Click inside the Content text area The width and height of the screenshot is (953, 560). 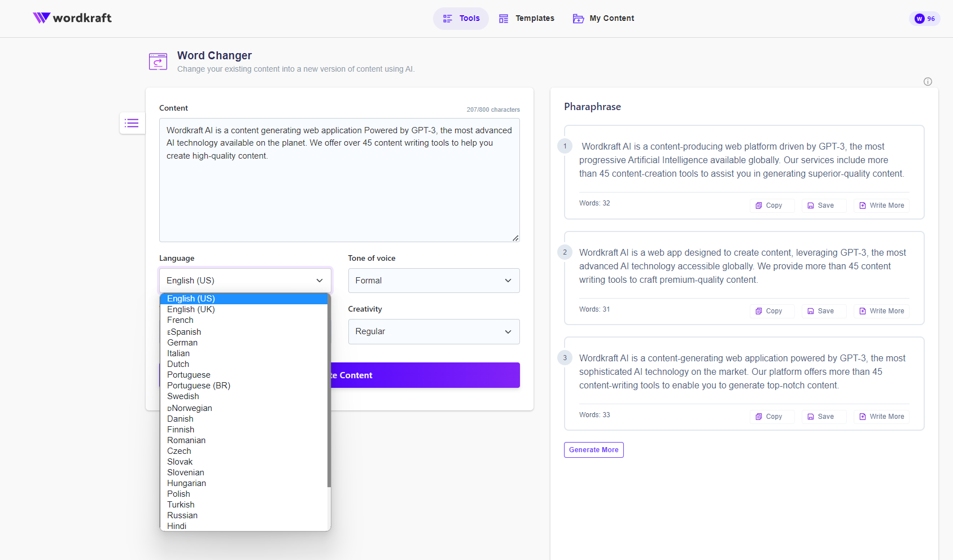pos(339,192)
